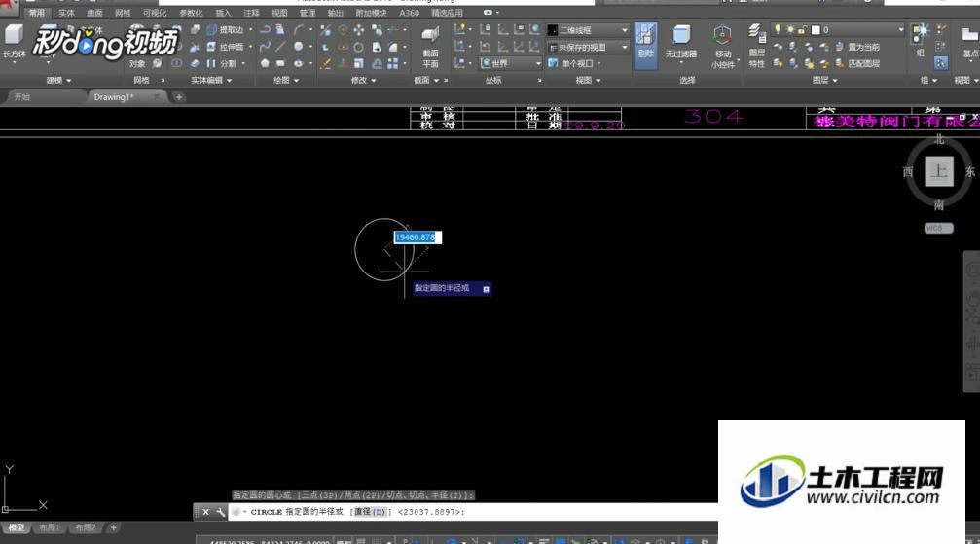Click the rotate tool in 修改 panel
The width and height of the screenshot is (980, 544).
coord(359,47)
